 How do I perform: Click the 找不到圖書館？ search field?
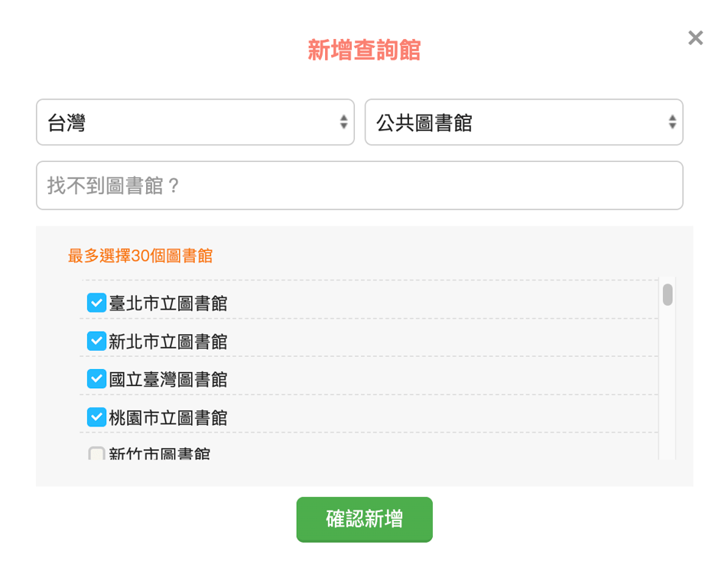click(x=359, y=186)
